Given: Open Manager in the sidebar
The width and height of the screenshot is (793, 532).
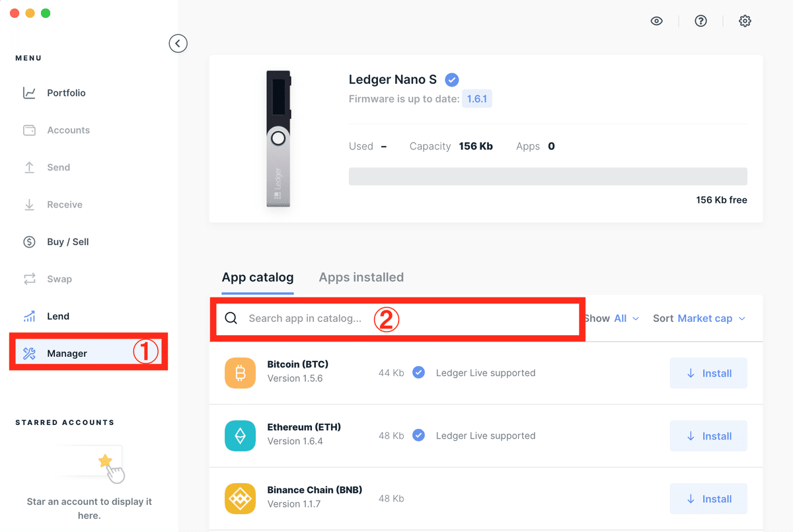Looking at the screenshot, I should click(x=89, y=354).
